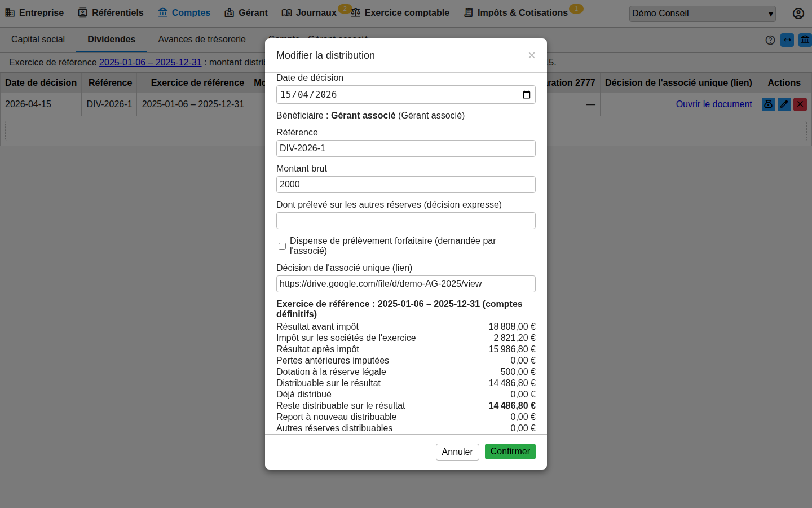Open the Impôts & Cotisations menu
This screenshot has height=508, width=812.
[516, 13]
